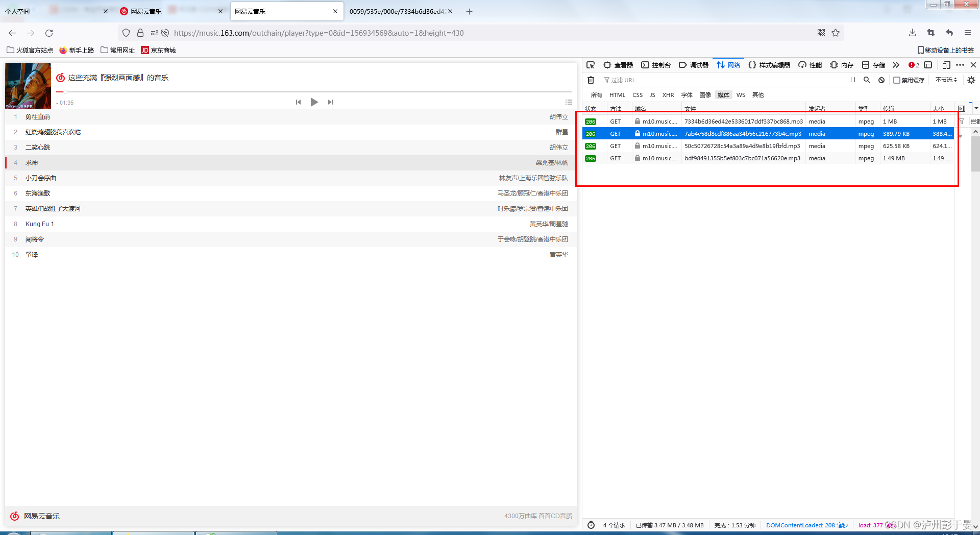Filter requests by 其他 other

coord(758,95)
